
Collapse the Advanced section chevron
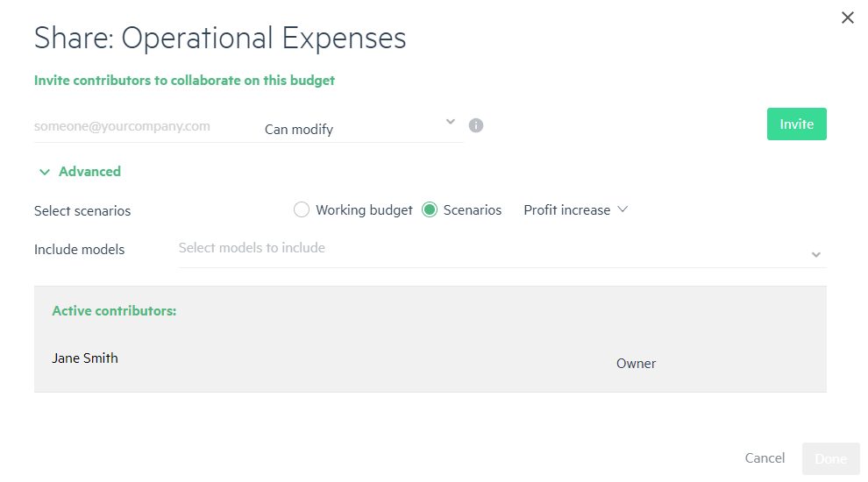[45, 172]
